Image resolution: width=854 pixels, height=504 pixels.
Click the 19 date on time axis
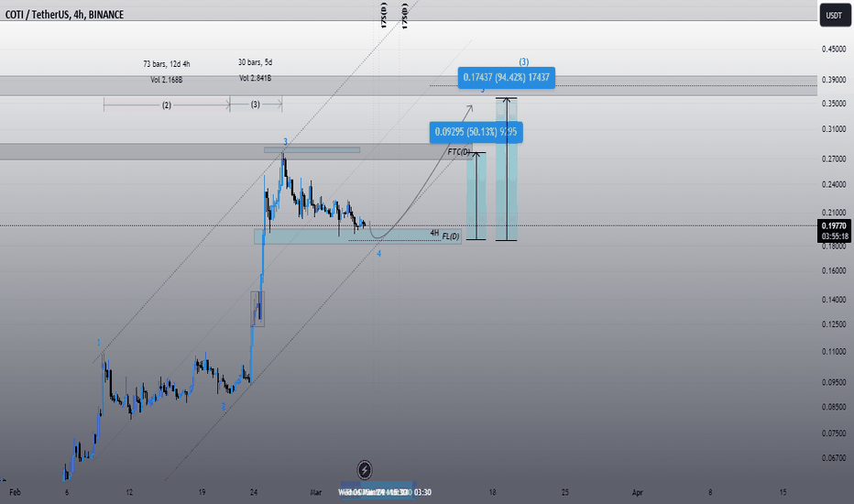[x=203, y=492]
